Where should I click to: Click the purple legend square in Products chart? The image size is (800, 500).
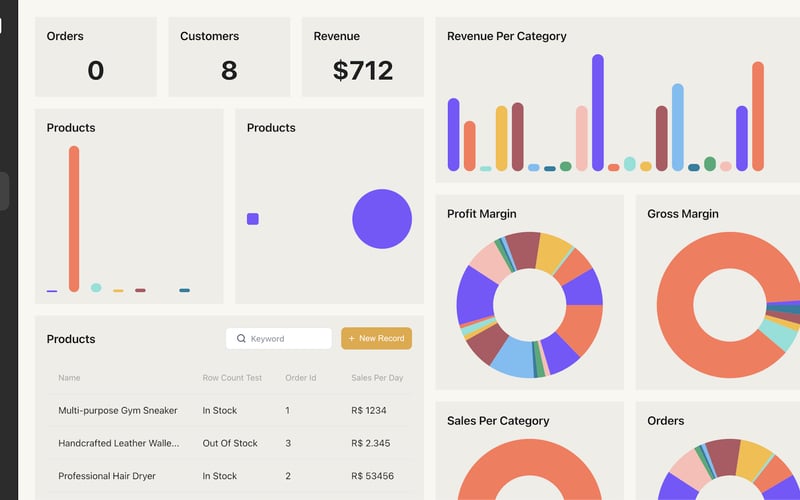(253, 219)
